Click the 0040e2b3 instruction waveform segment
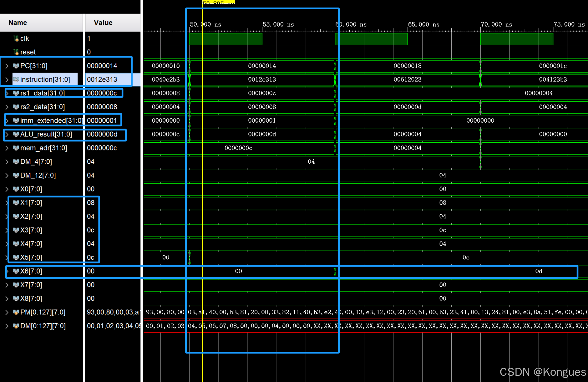The height and width of the screenshot is (382, 588). [166, 79]
